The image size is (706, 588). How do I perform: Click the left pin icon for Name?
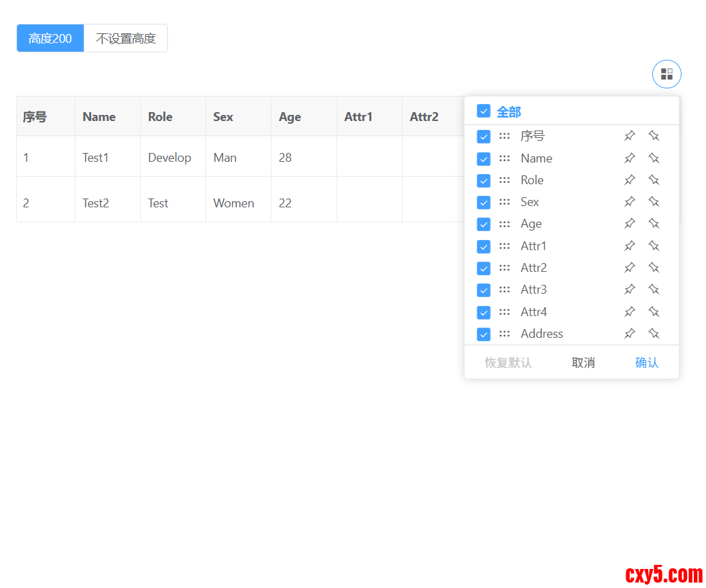(630, 158)
